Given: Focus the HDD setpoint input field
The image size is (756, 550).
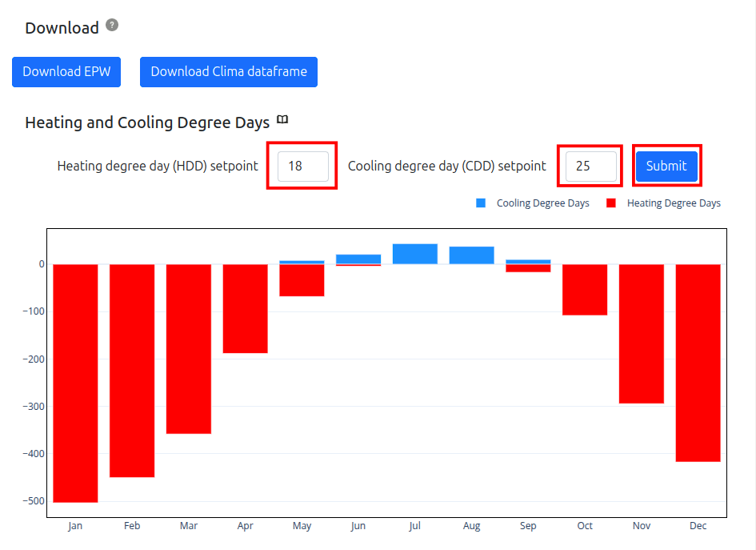Looking at the screenshot, I should [x=302, y=167].
